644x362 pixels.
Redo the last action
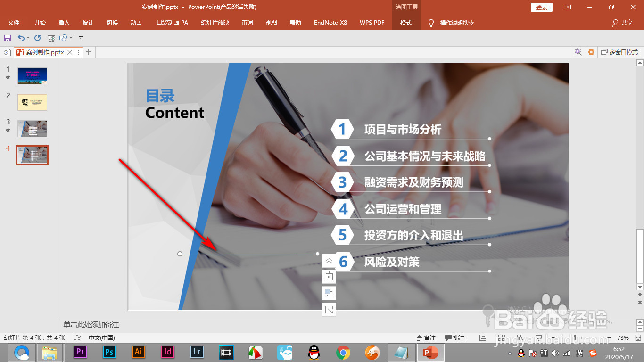tap(37, 38)
